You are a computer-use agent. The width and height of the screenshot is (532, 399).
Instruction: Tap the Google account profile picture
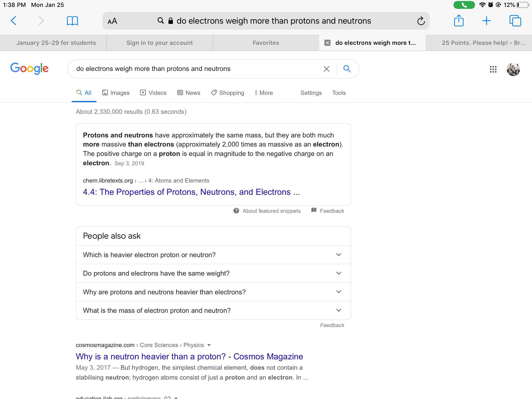pyautogui.click(x=513, y=69)
